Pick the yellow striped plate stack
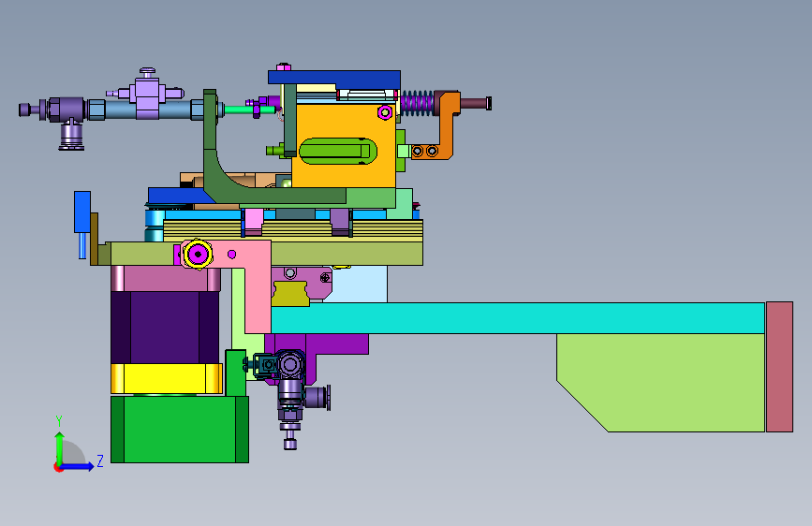 [293, 230]
